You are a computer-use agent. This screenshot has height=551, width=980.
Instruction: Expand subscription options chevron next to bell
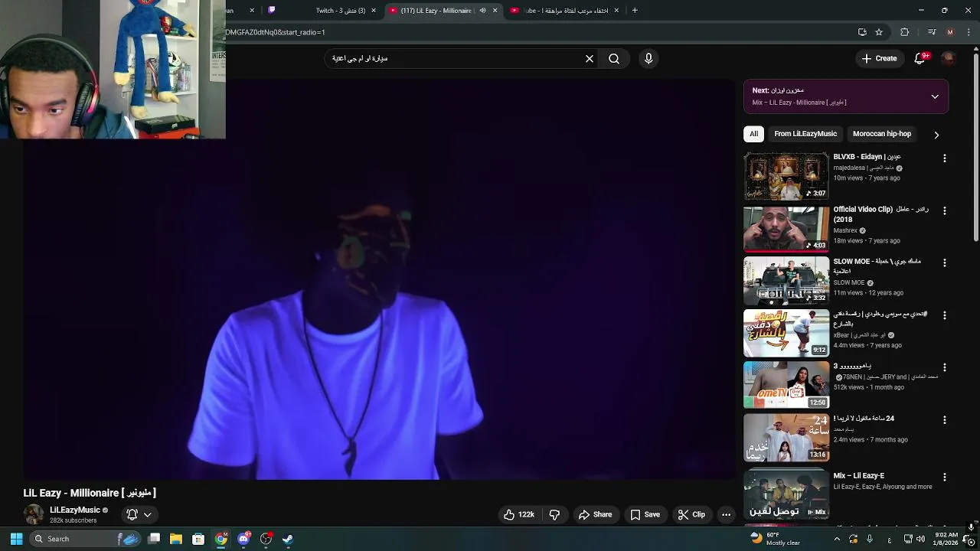pyautogui.click(x=148, y=514)
